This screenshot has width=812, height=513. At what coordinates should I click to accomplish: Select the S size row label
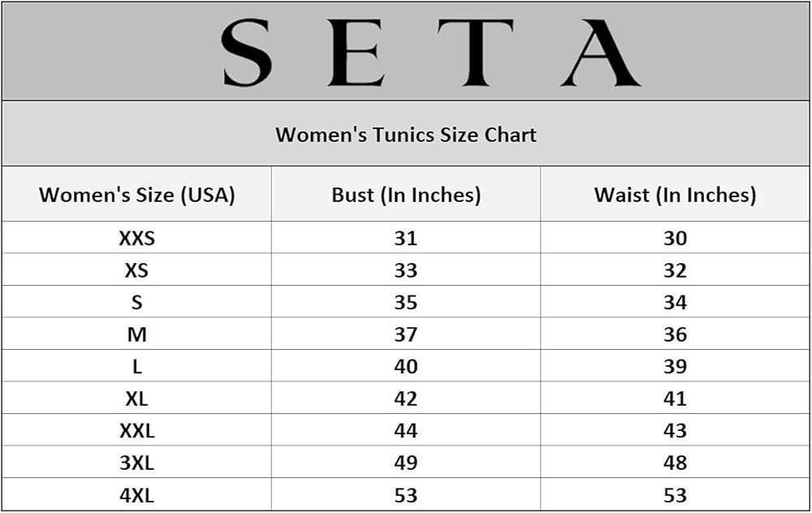[136, 302]
